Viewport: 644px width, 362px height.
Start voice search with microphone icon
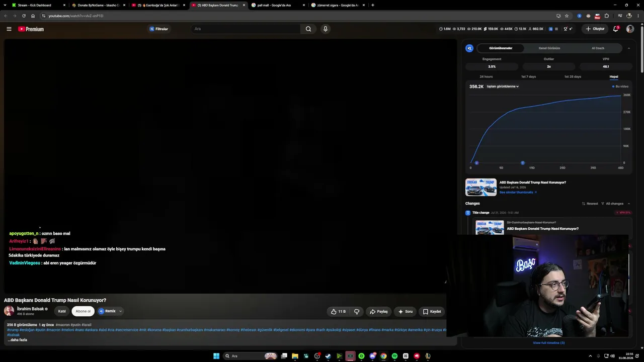(x=326, y=29)
